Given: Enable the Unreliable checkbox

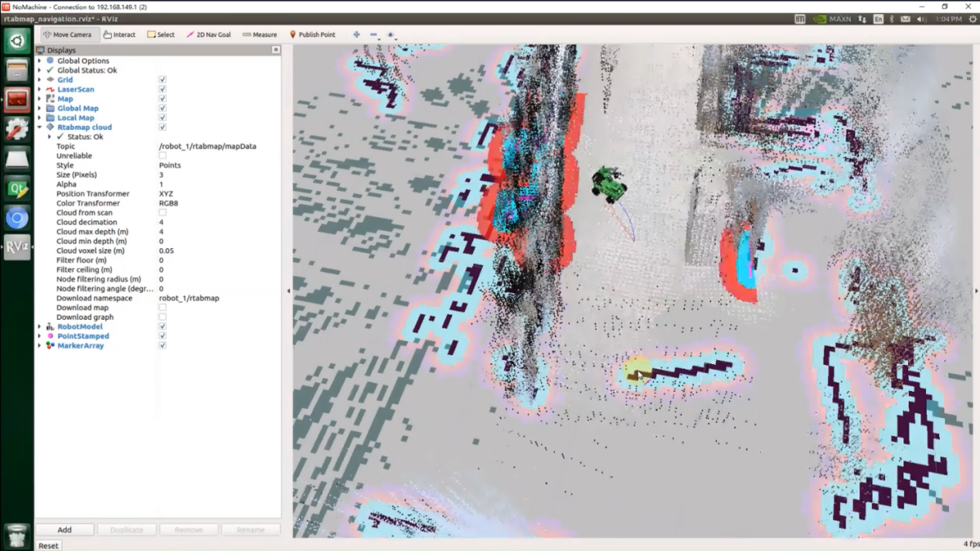Looking at the screenshot, I should click(x=162, y=155).
